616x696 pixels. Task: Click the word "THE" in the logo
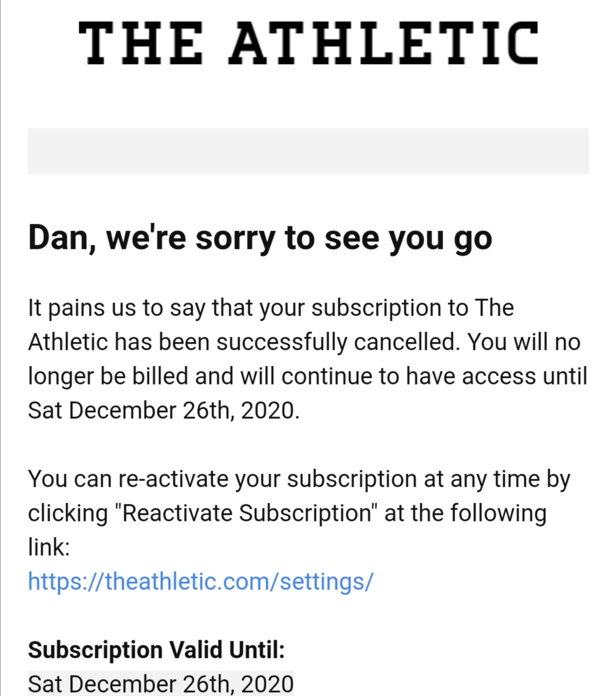(x=140, y=43)
